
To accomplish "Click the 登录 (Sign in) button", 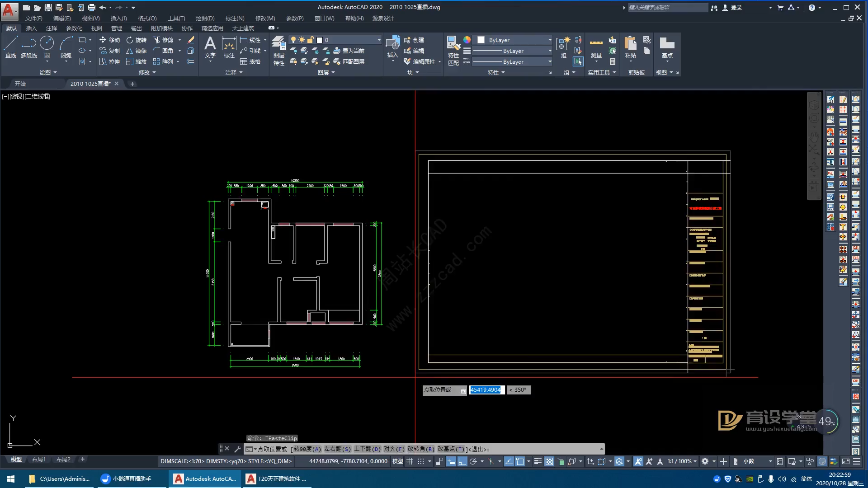I will [x=732, y=7].
